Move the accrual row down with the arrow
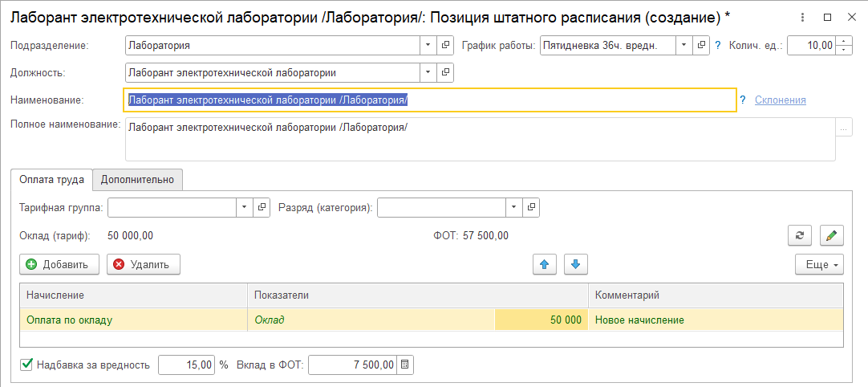868x387 pixels. [576, 264]
